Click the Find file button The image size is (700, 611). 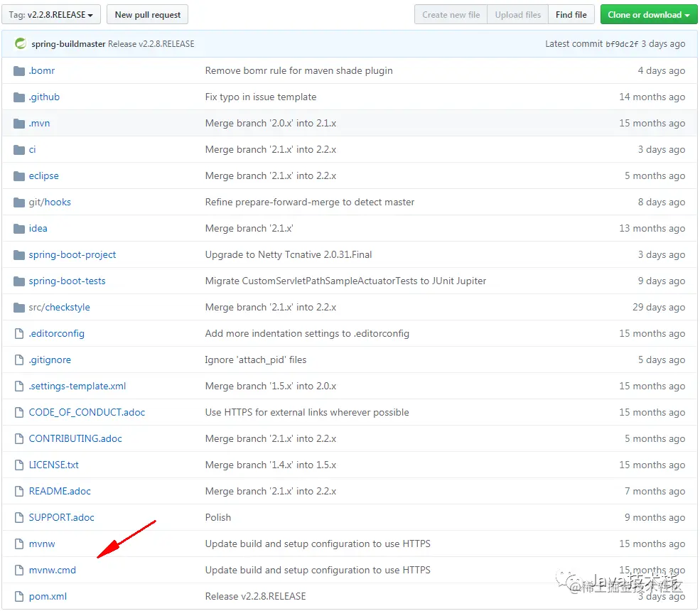pos(571,15)
